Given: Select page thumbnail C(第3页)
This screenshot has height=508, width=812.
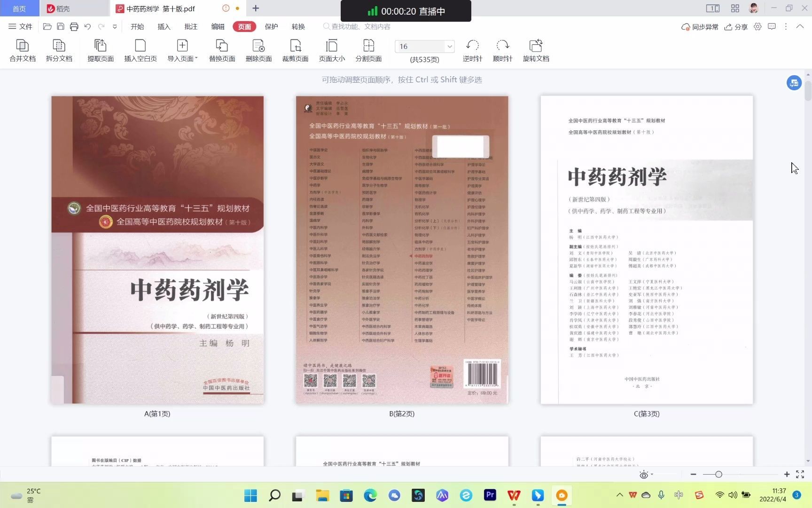Looking at the screenshot, I should (x=647, y=250).
